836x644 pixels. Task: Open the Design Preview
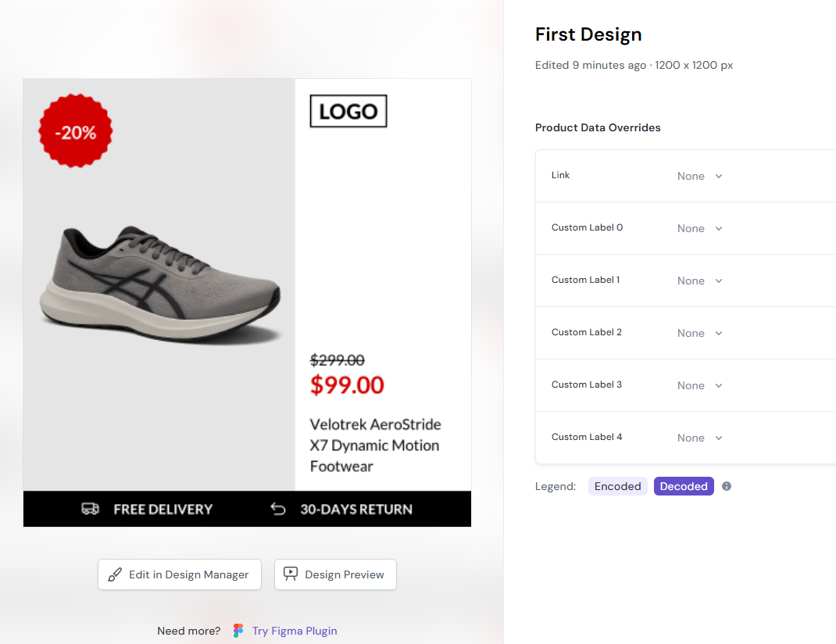pos(335,574)
